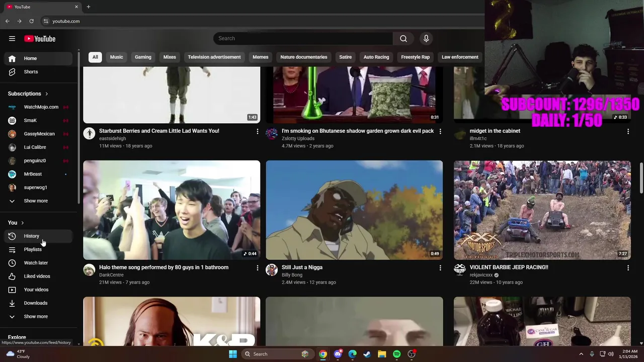Viewport: 644px width, 362px height.
Task: Select the Satire filter chip
Action: (346, 57)
